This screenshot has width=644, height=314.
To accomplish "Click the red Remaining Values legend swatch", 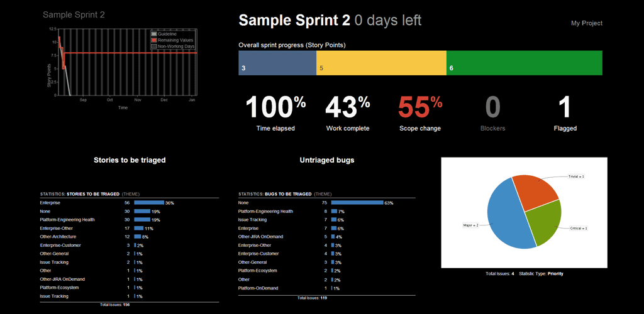I will (154, 40).
